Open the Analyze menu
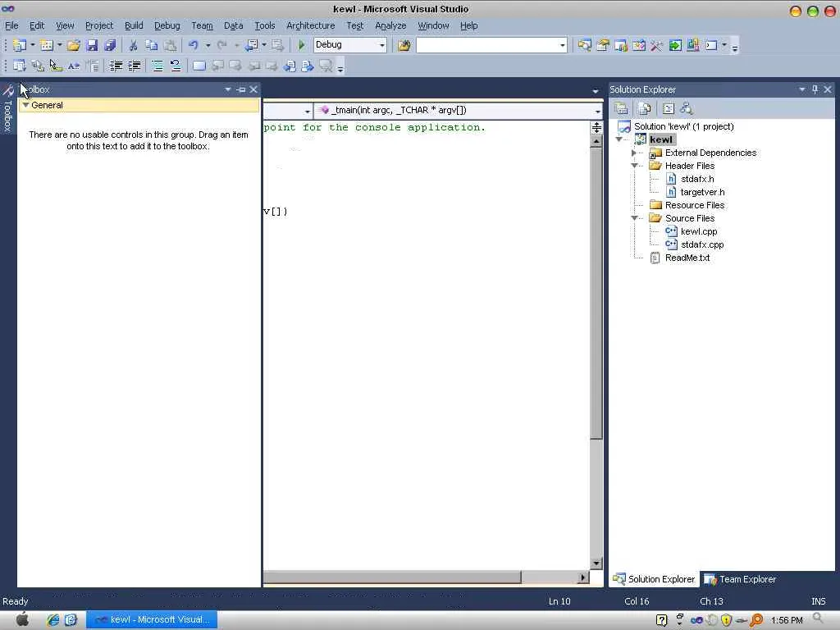The image size is (840, 630). (390, 25)
